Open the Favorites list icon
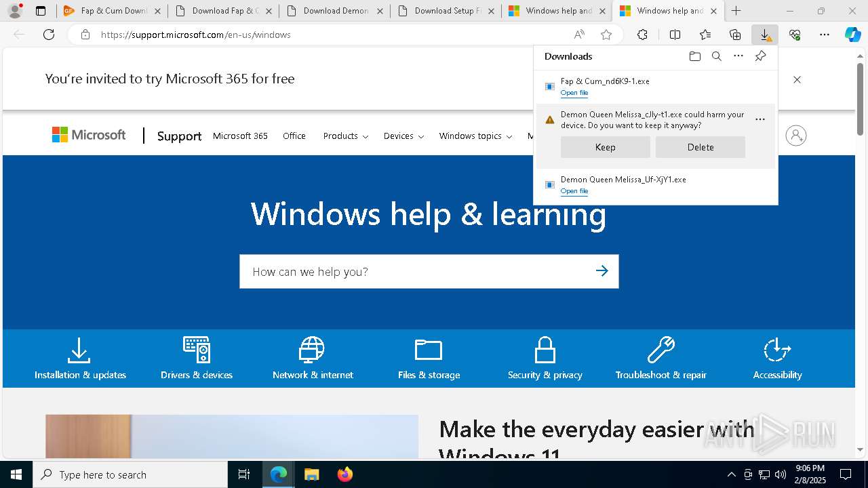Screen dimensions: 868x488 coord(705,35)
